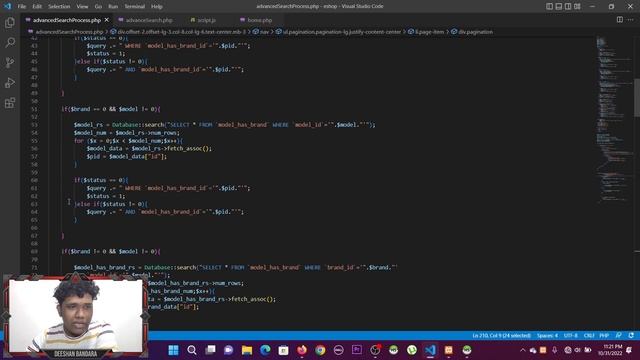Open editor More Actions ellipsis
The image size is (640, 360).
[x=631, y=20]
